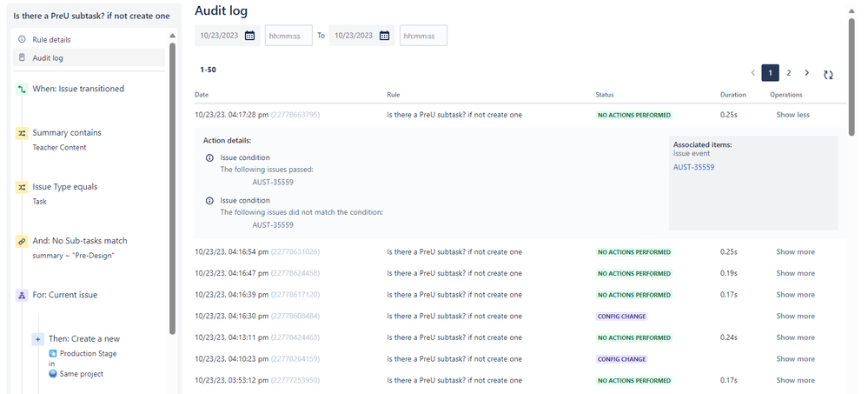The width and height of the screenshot is (868, 394).
Task: Click CONFIG CHANGE badge at 04:10:23 pm
Action: [x=621, y=359]
